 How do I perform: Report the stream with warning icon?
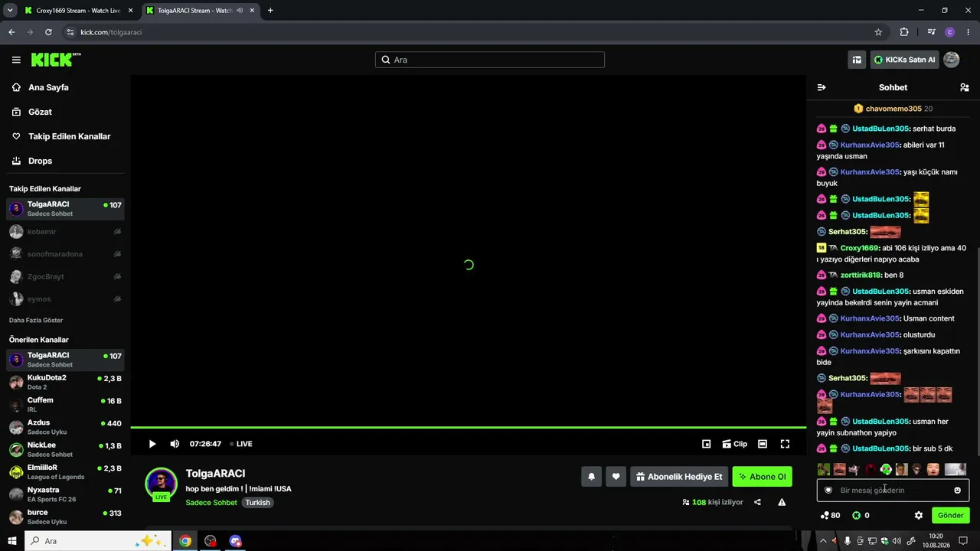(x=782, y=502)
